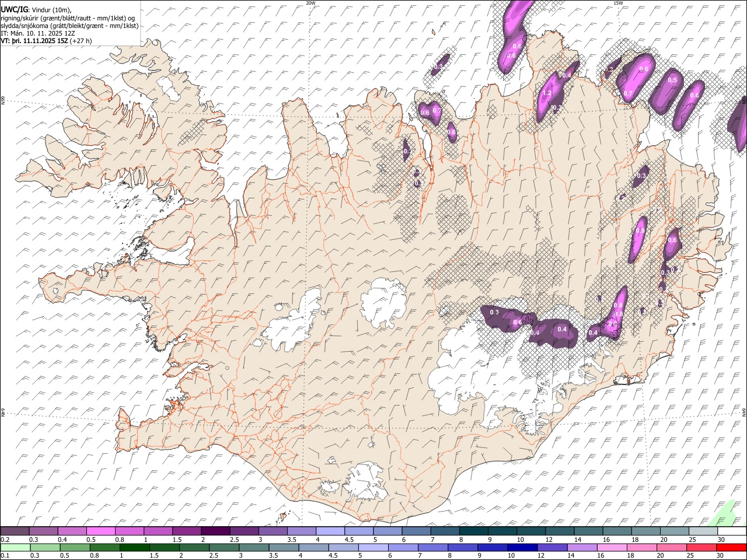Click the deepest blue rain swatch for 10–12 mm

(x=522, y=547)
